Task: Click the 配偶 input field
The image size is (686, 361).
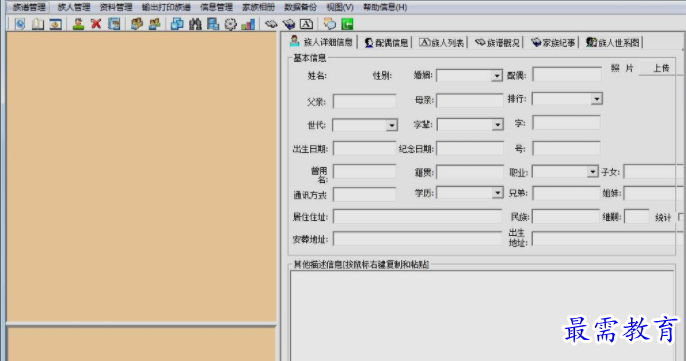Action: pos(567,75)
